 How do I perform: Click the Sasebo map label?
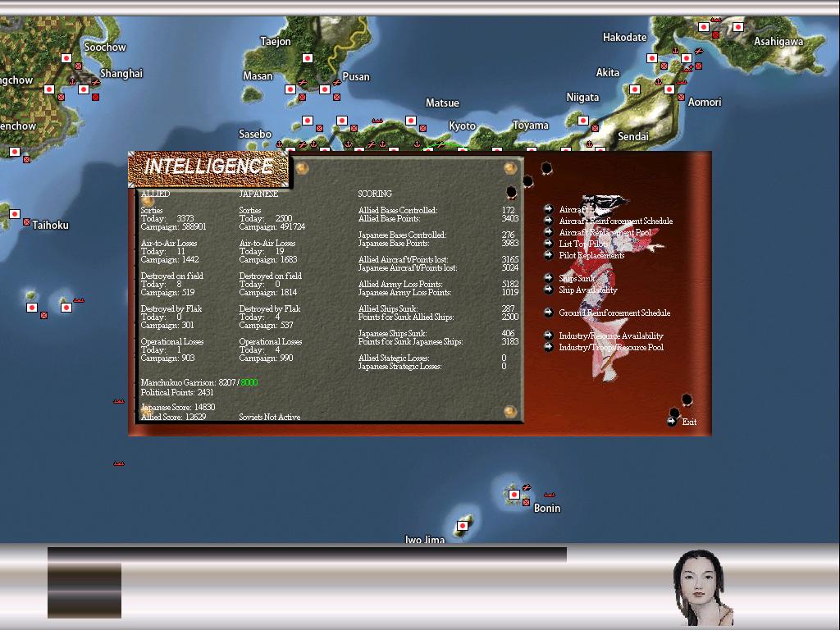(x=255, y=134)
